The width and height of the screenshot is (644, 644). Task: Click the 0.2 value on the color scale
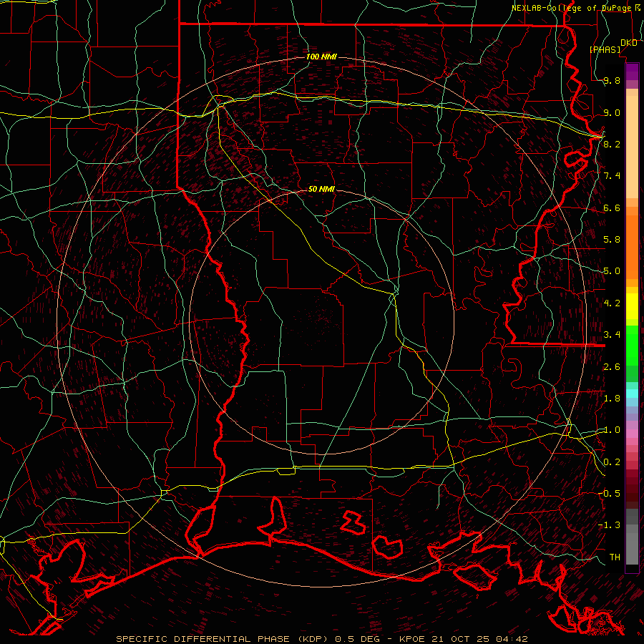612,462
